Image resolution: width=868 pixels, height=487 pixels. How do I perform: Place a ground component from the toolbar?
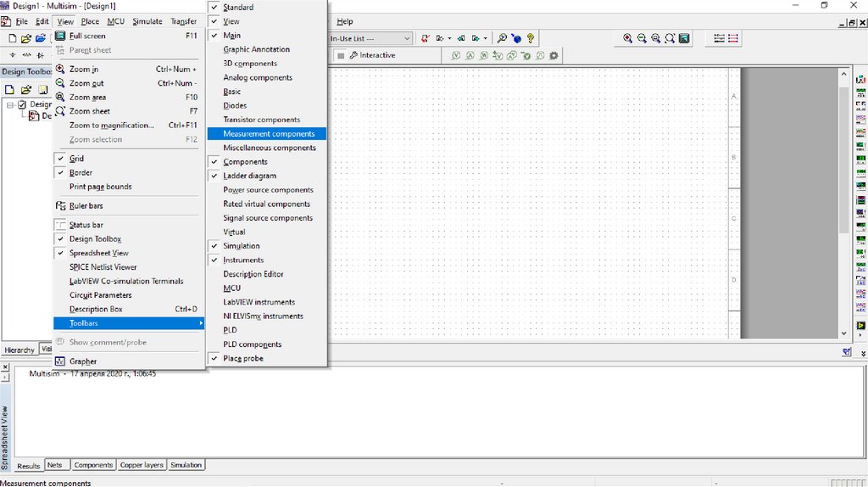pyautogui.click(x=13, y=55)
